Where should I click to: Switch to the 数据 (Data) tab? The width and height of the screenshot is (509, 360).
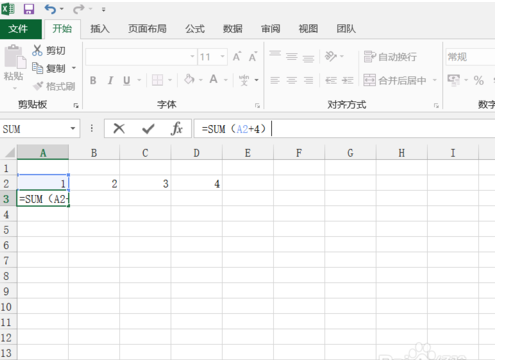[233, 29]
